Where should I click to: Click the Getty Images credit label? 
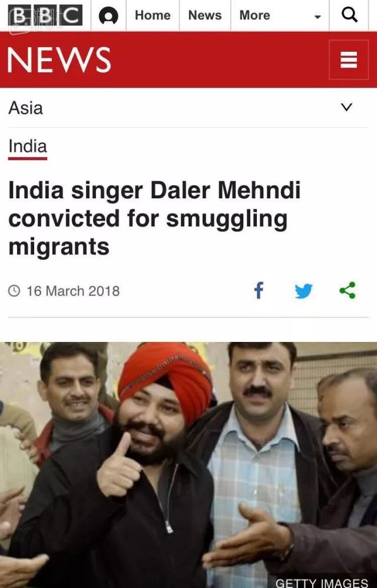[322, 582]
